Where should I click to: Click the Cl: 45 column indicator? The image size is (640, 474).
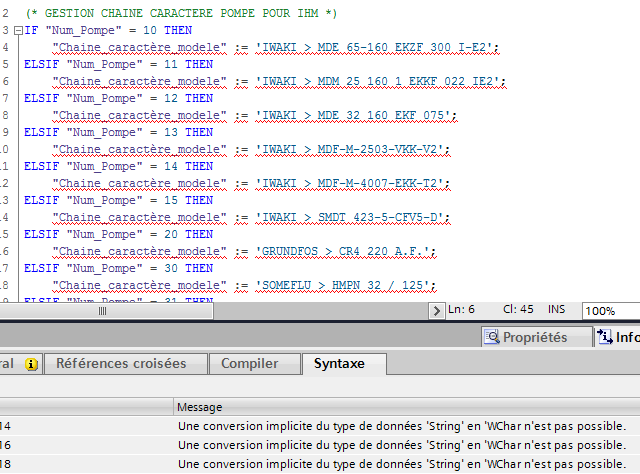[x=516, y=310]
